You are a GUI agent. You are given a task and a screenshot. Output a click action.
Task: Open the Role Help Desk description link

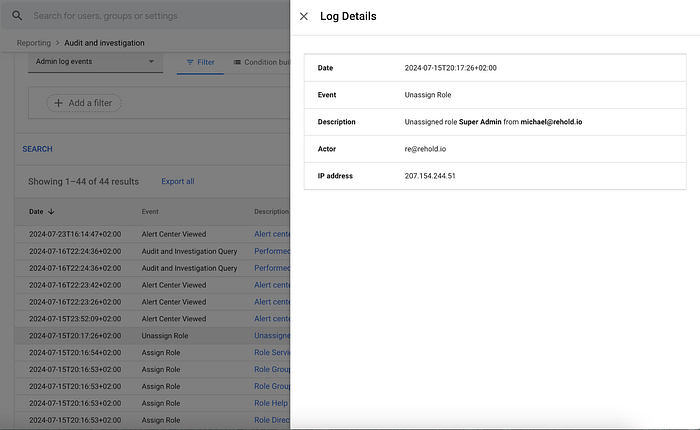271,403
